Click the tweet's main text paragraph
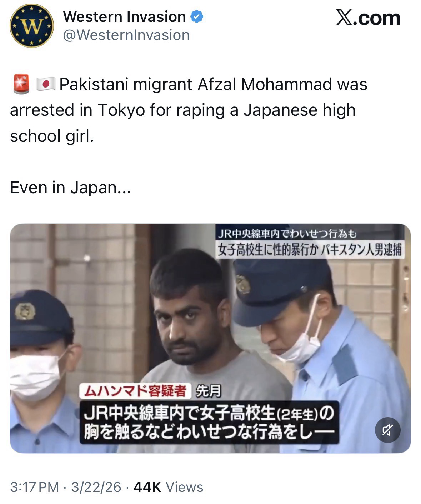The image size is (421, 504). 189,110
